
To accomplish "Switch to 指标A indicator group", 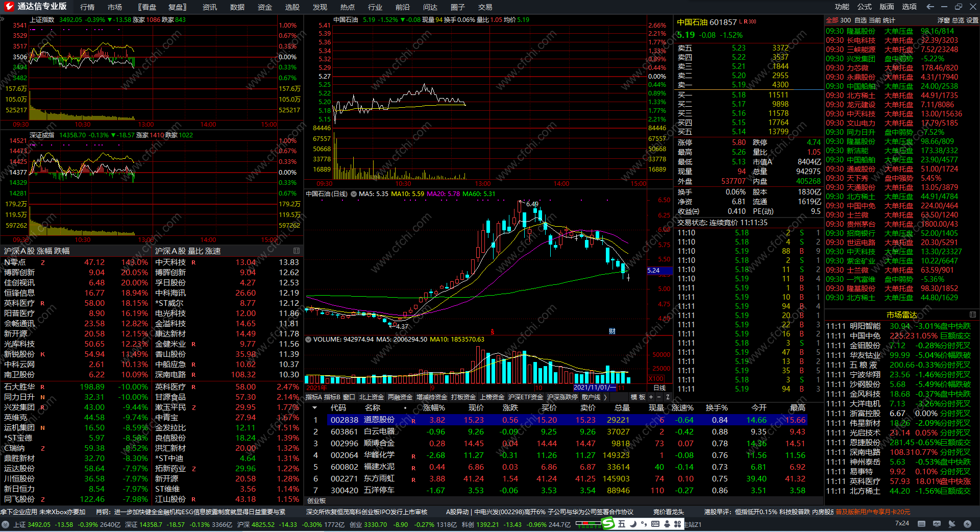I will coord(313,397).
